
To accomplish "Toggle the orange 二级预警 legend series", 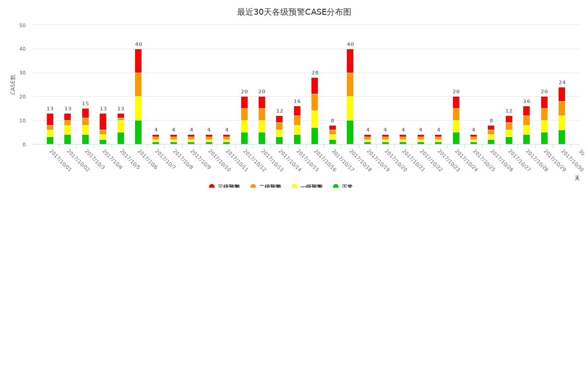I will click(x=266, y=187).
